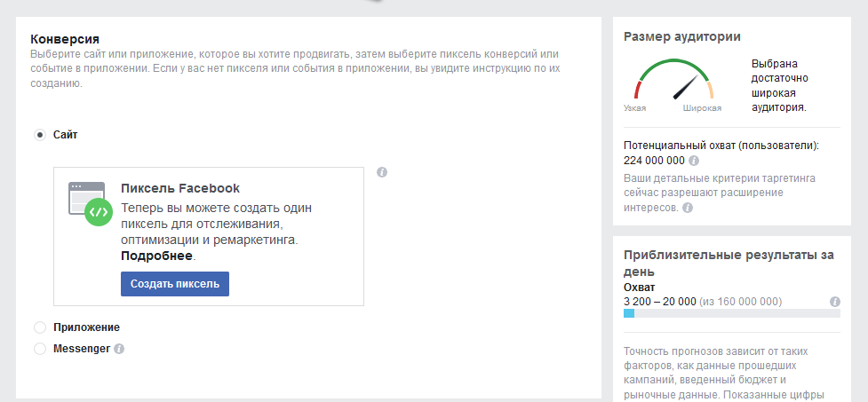Click the Узкая gauge label
This screenshot has width=868, height=402.
coord(635,108)
